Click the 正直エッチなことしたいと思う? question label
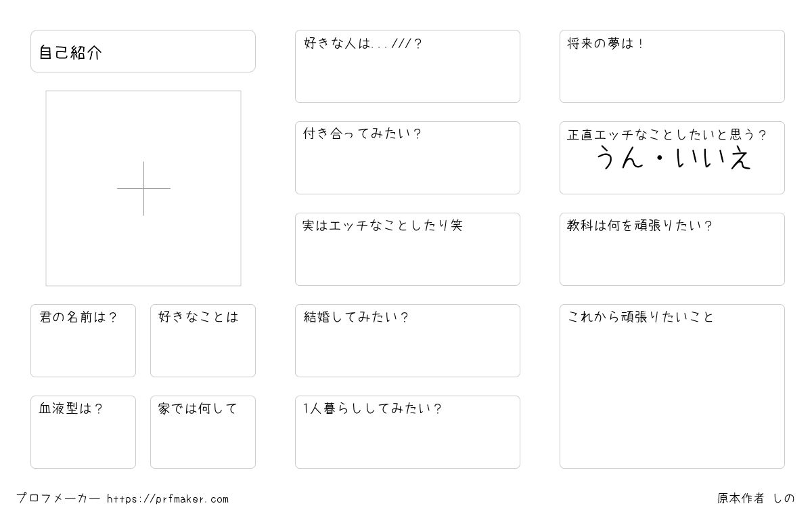812x508 pixels. tap(667, 135)
